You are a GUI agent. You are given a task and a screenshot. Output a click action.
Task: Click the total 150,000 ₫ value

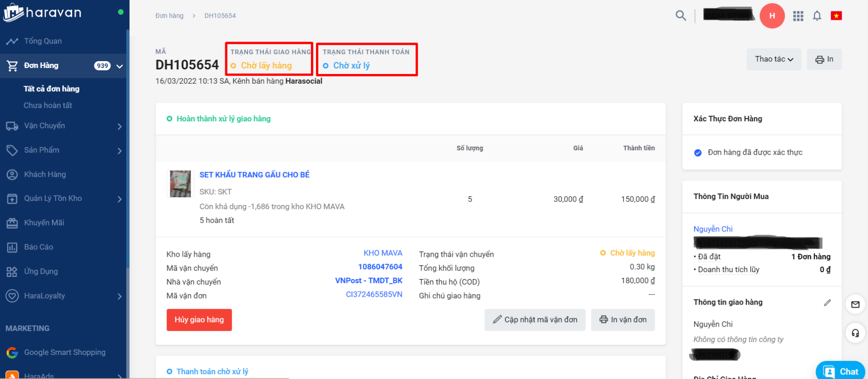638,199
